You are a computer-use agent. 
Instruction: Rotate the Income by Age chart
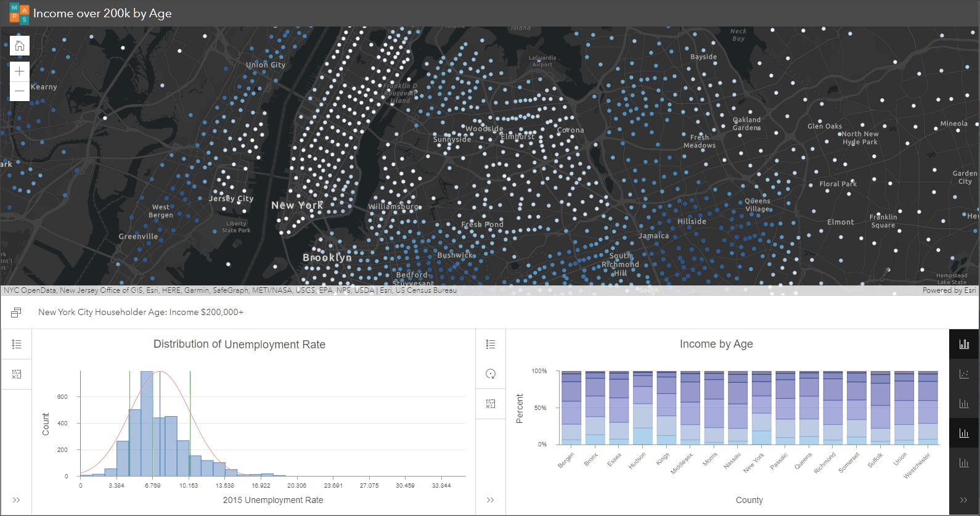[x=491, y=374]
